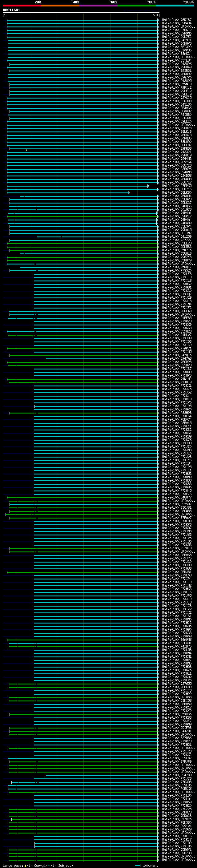Image resolution: width=197 pixels, height=868 pixels.
Task: Click hit label UniRef100_Q41259
Action: click(177, 237)
